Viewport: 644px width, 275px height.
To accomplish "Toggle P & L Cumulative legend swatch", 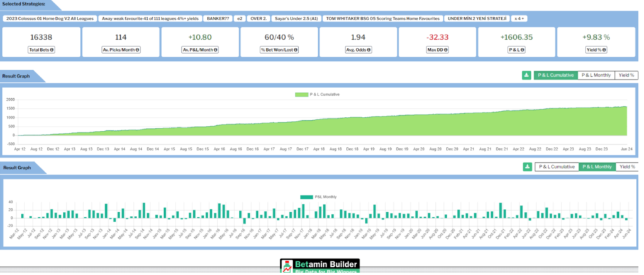I will pyautogui.click(x=301, y=94).
